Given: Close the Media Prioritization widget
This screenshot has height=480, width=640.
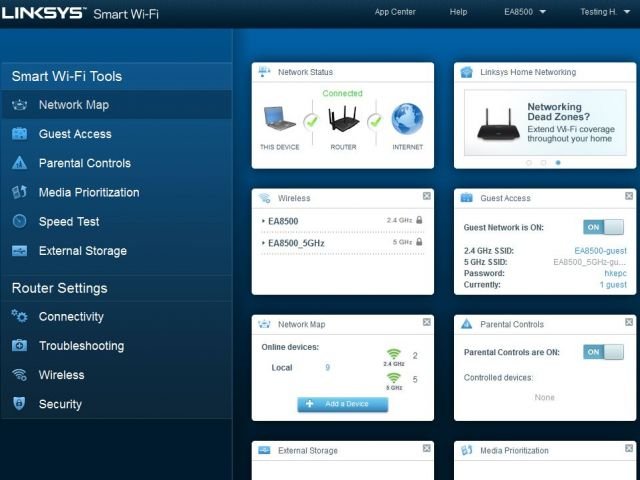Looking at the screenshot, I should pyautogui.click(x=629, y=448).
